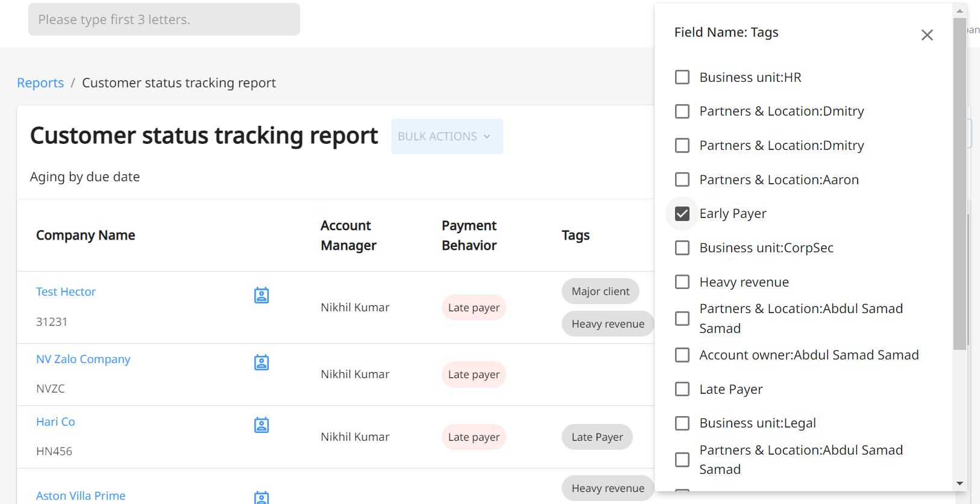Open contact card icon for NV Zalo Company
The width and height of the screenshot is (980, 504).
click(x=262, y=362)
